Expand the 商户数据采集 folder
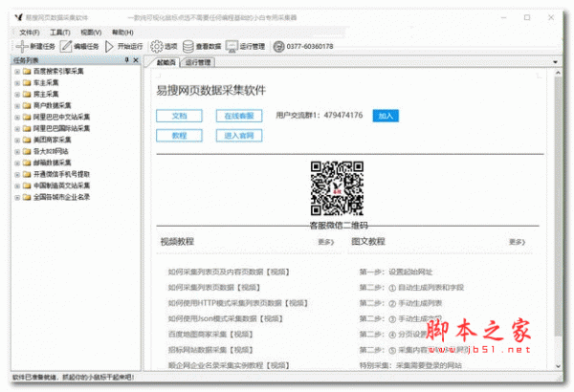574x392 pixels. pos(17,106)
